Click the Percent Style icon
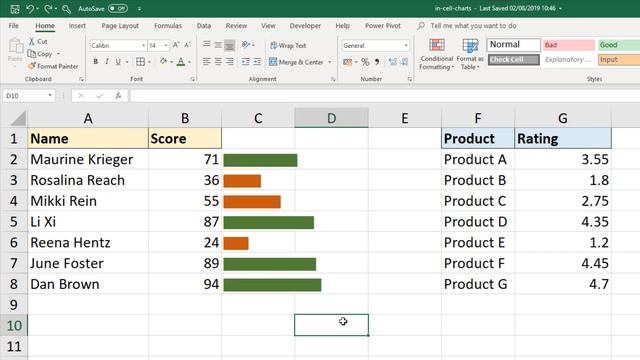The height and width of the screenshot is (360, 640). tap(365, 62)
